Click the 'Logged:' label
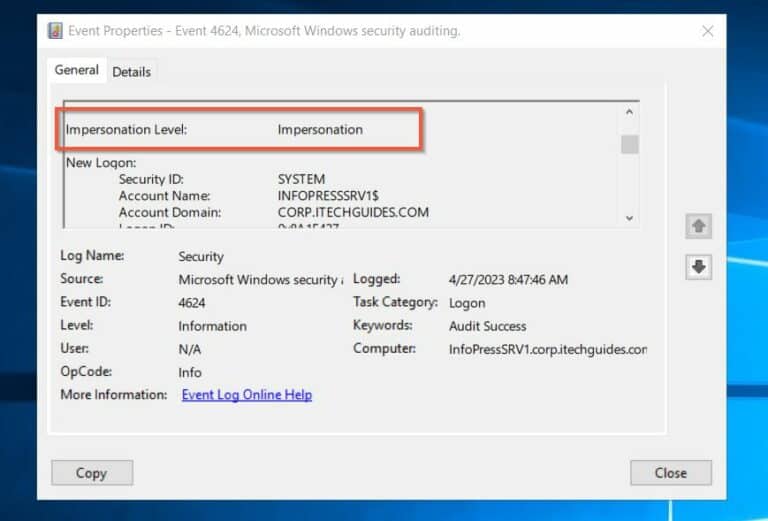Image resolution: width=768 pixels, height=521 pixels. (x=376, y=279)
